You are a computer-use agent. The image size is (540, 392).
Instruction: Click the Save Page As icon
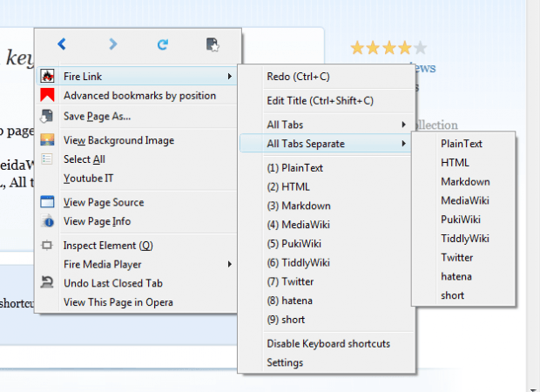47,116
